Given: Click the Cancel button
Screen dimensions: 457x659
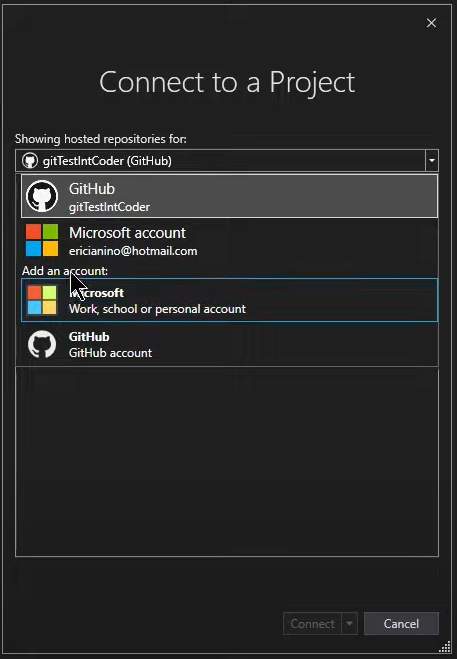Looking at the screenshot, I should 401,623.
